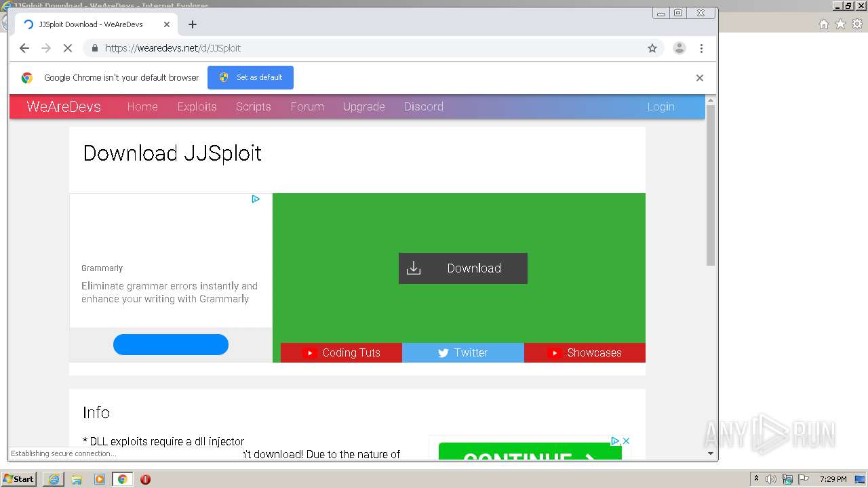This screenshot has height=488, width=868.
Task: Open the Forum menu item
Action: pyautogui.click(x=307, y=106)
